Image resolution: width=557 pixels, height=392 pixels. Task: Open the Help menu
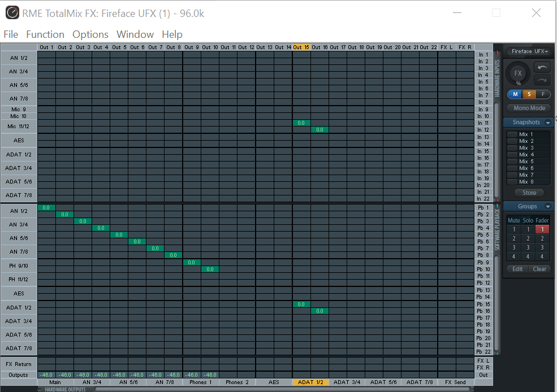pos(172,34)
